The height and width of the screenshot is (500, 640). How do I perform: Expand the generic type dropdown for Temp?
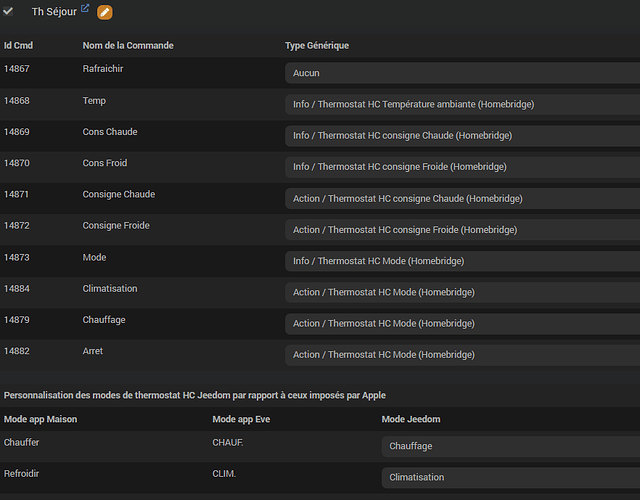(x=462, y=104)
